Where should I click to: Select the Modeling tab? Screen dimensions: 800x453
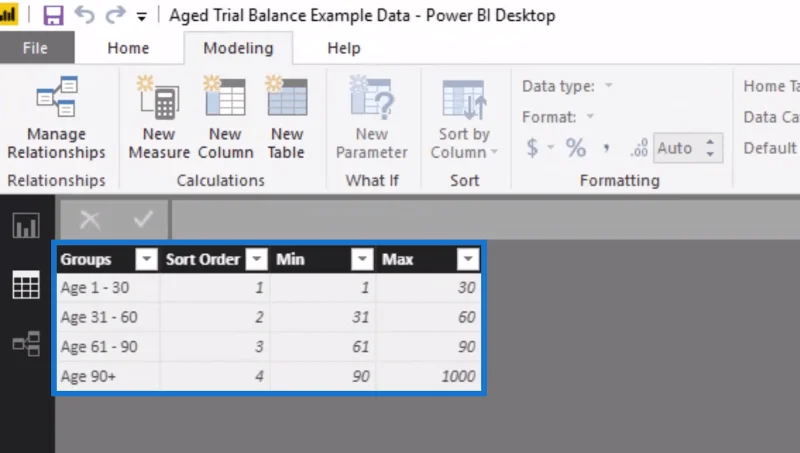(x=238, y=48)
